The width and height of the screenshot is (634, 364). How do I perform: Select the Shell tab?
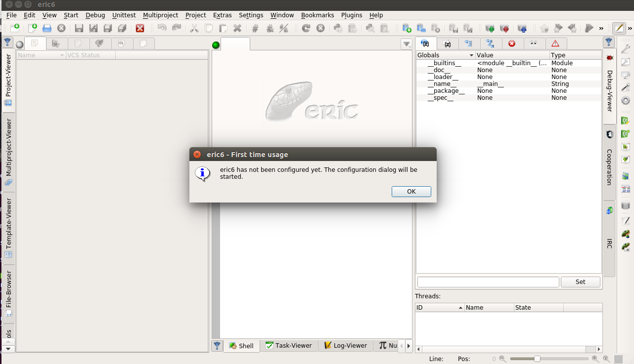point(241,346)
